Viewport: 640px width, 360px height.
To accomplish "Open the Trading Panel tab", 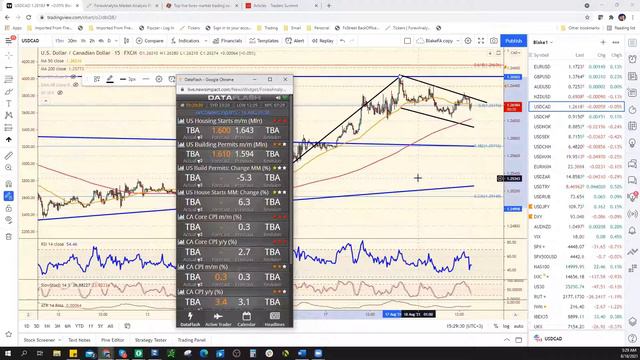I will click(x=191, y=340).
